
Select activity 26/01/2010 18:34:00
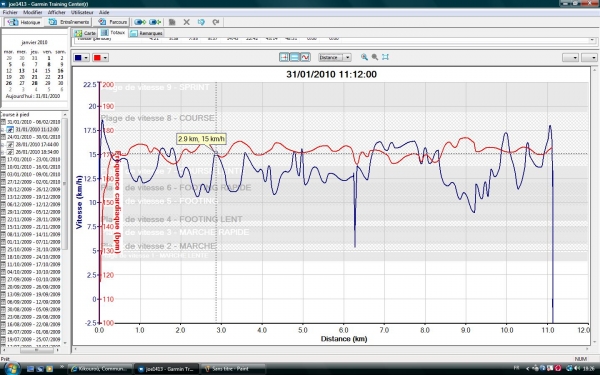[37, 152]
